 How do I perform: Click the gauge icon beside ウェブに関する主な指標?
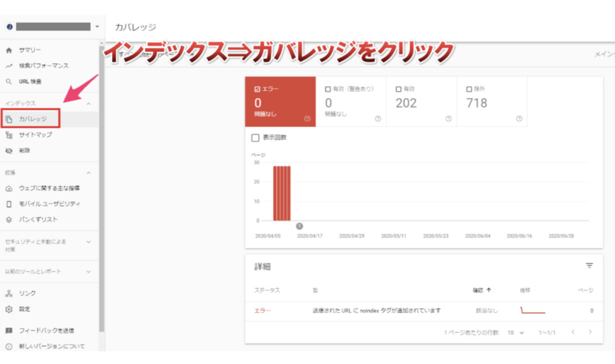(9, 188)
